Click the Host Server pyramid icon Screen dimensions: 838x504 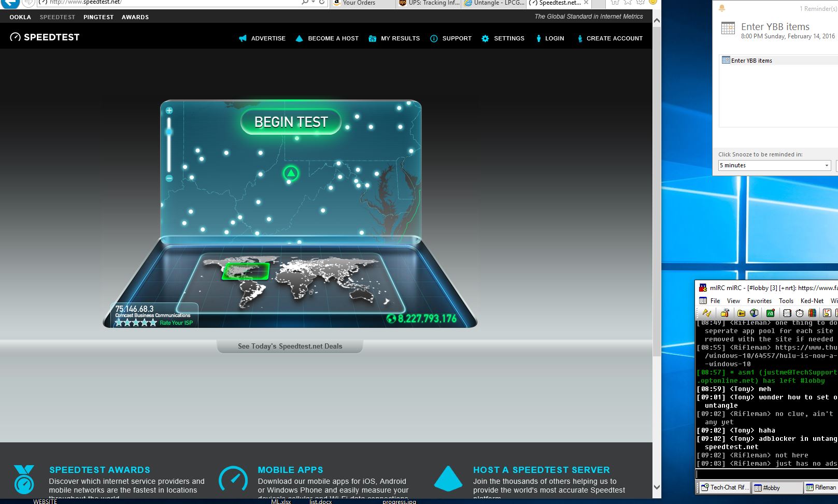coord(448,478)
